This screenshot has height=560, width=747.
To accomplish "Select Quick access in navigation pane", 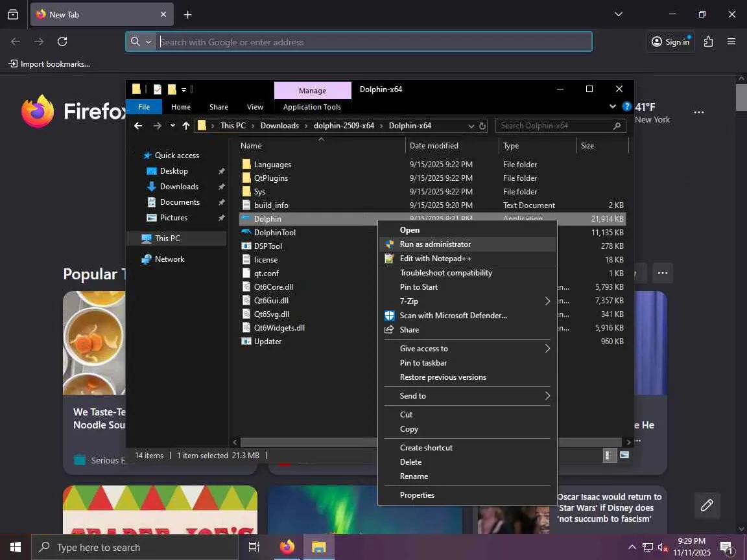I will click(177, 156).
